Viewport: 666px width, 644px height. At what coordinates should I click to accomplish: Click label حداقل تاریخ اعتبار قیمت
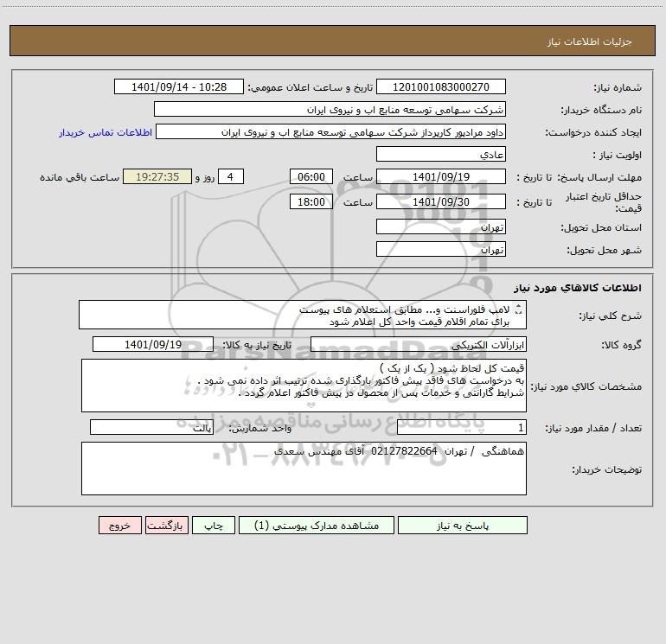click(603, 202)
